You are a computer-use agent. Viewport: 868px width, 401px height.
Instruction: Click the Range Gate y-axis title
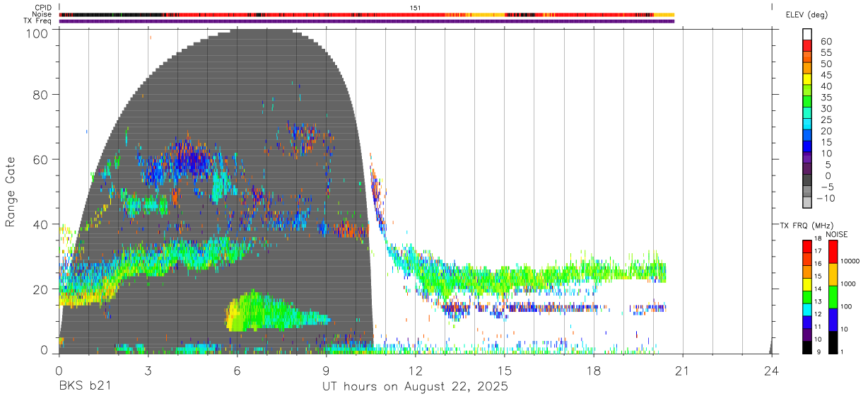[x=11, y=192]
